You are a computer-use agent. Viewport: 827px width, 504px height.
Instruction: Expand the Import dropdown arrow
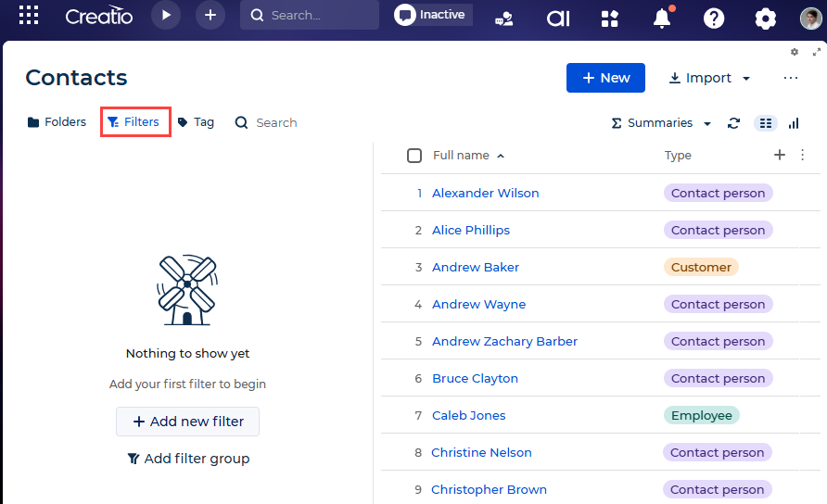(x=746, y=79)
